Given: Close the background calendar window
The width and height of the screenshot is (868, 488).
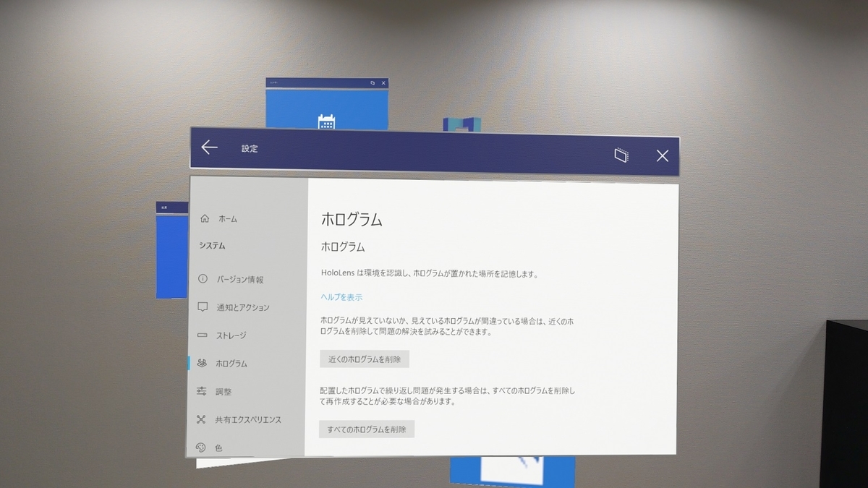Looking at the screenshot, I should click(383, 83).
